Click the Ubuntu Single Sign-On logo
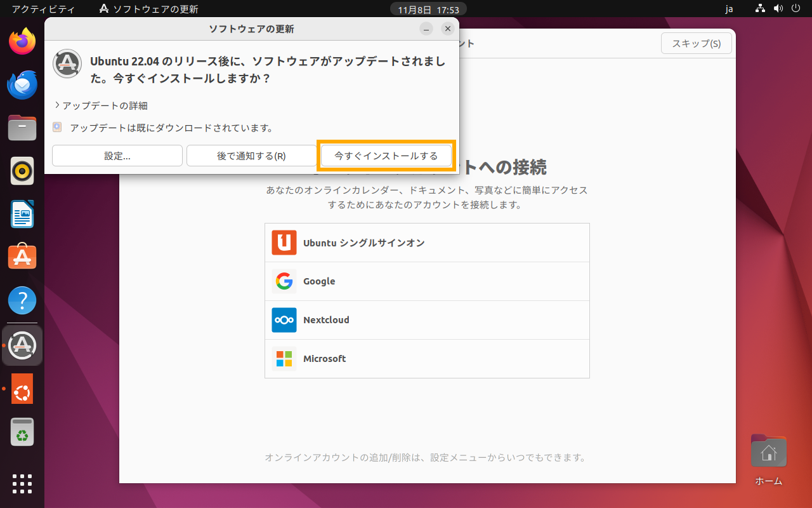812x508 pixels. point(284,243)
